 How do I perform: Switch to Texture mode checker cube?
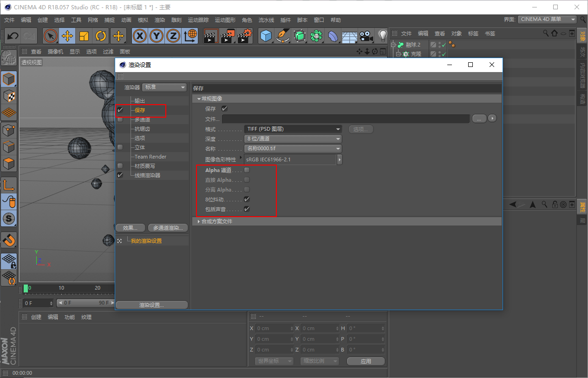(9, 96)
